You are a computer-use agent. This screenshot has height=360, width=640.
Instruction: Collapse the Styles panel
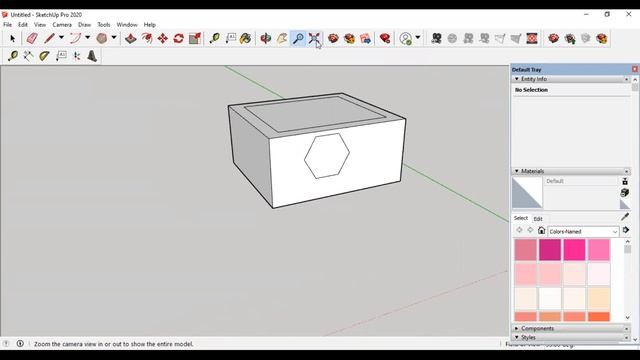(517, 337)
